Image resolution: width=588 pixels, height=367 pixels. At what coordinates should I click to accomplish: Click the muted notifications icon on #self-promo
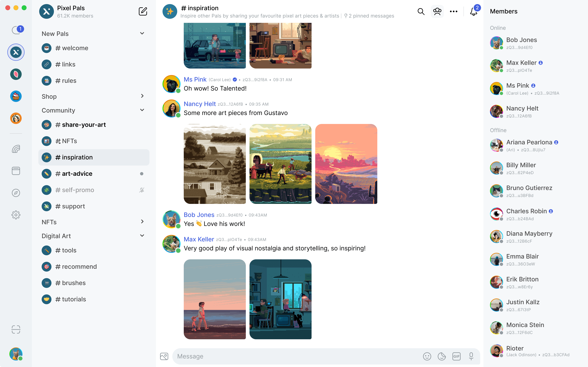pyautogui.click(x=142, y=190)
